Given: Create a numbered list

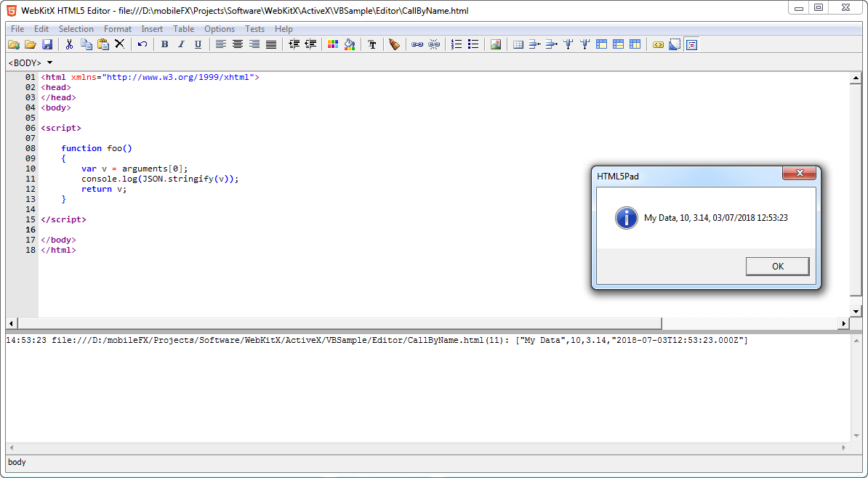Looking at the screenshot, I should (x=457, y=44).
